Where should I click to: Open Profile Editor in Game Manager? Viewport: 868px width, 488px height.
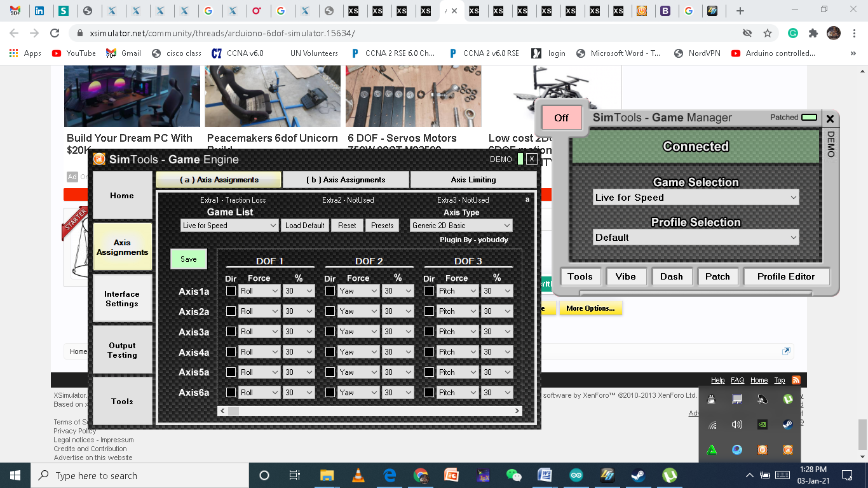pyautogui.click(x=785, y=276)
